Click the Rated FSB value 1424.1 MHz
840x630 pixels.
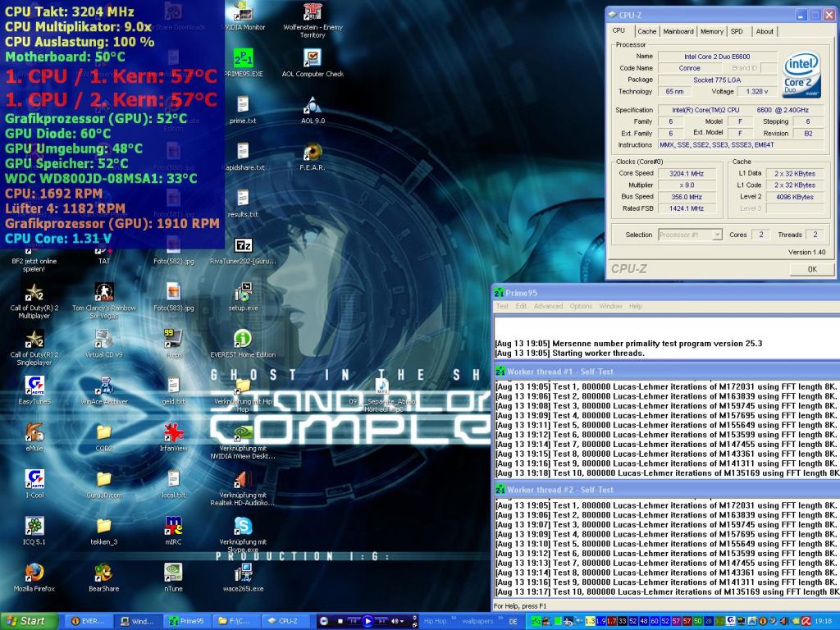tap(687, 208)
